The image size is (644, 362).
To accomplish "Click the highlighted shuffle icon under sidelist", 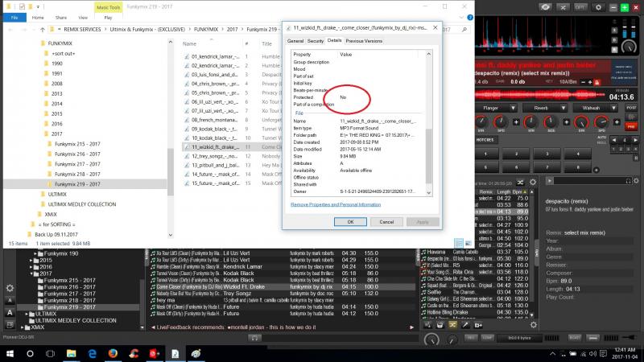I will pyautogui.click(x=452, y=325).
